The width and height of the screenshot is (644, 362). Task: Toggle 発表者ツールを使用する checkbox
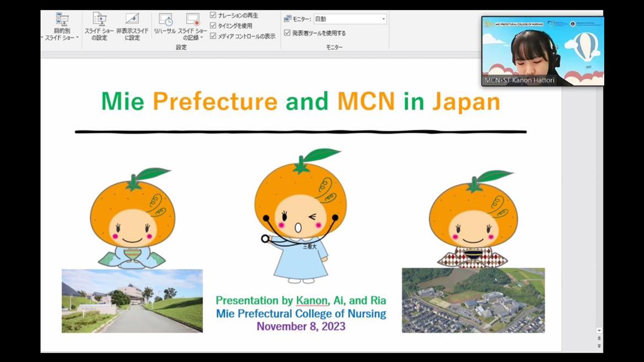(287, 33)
